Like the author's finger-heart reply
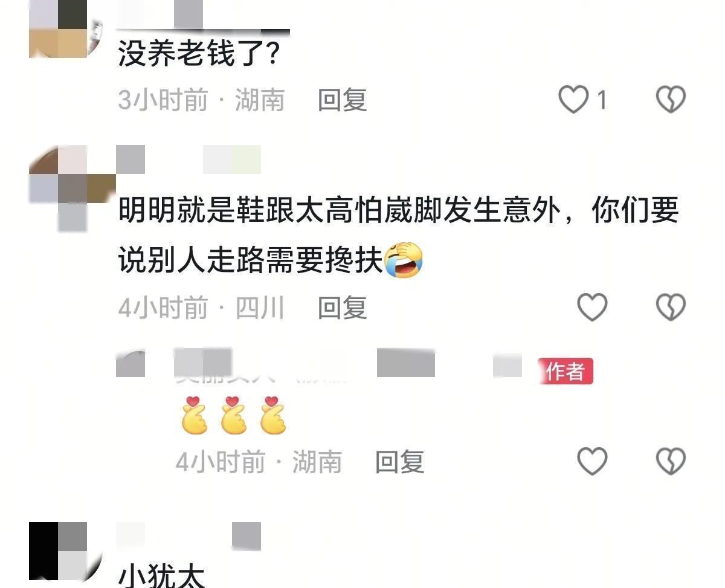This screenshot has height=588, width=725. point(592,462)
